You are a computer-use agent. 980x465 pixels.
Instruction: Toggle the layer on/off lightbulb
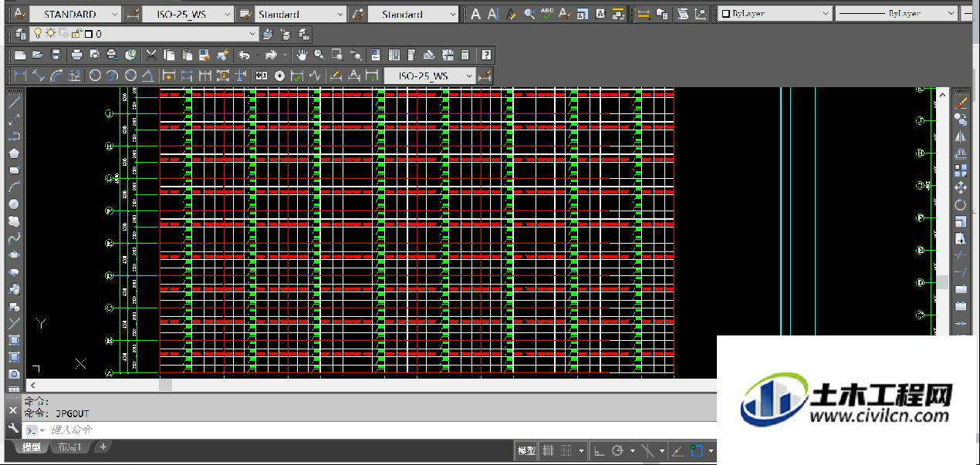[36, 34]
